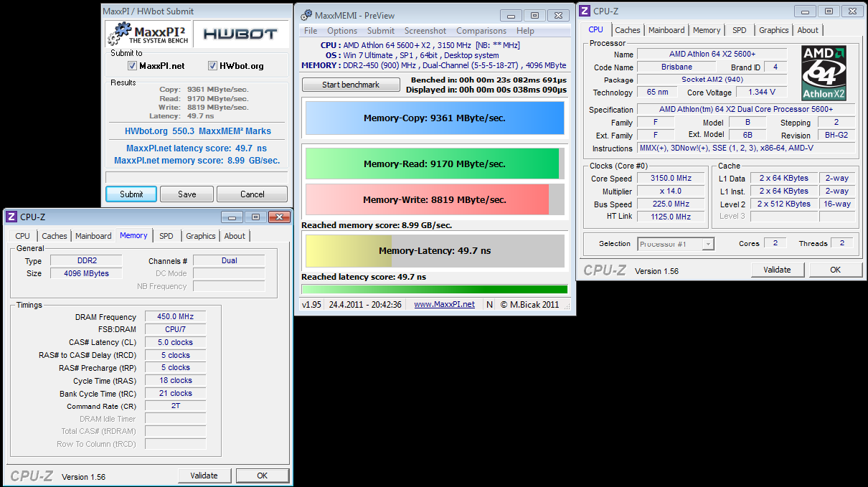The image size is (868, 487).
Task: Toggle the MaxxPI.net submit checkbox
Action: point(132,65)
